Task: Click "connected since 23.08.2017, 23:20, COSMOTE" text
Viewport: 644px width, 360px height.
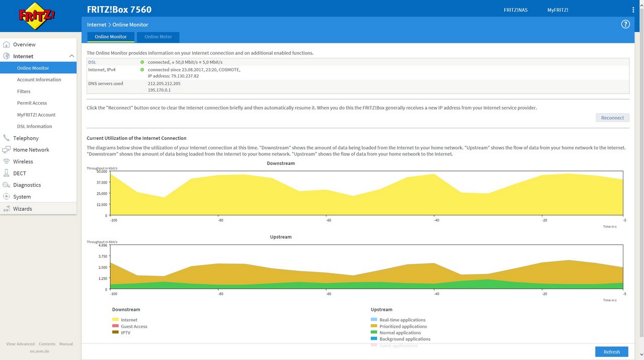Action: pos(194,69)
